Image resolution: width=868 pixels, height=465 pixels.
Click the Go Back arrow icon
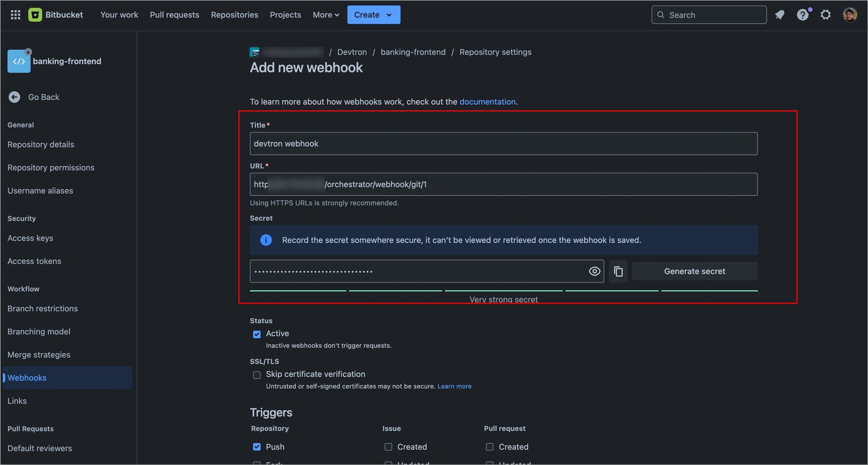tap(14, 97)
